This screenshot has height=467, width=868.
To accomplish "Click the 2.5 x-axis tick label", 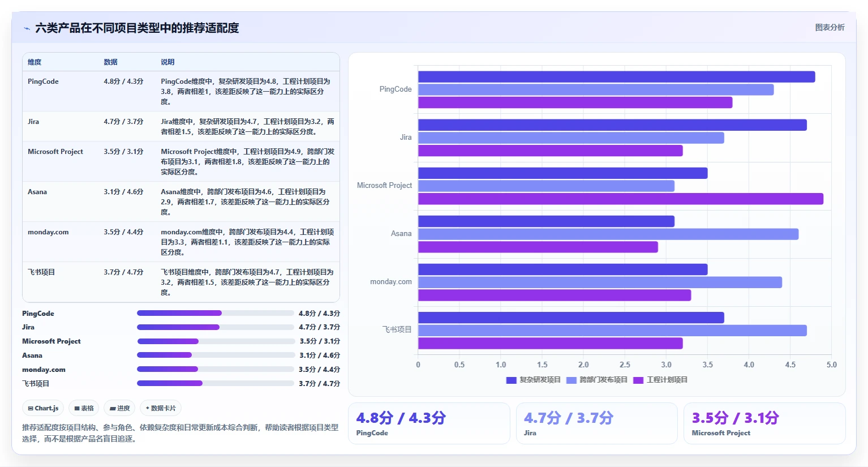I will click(x=625, y=365).
